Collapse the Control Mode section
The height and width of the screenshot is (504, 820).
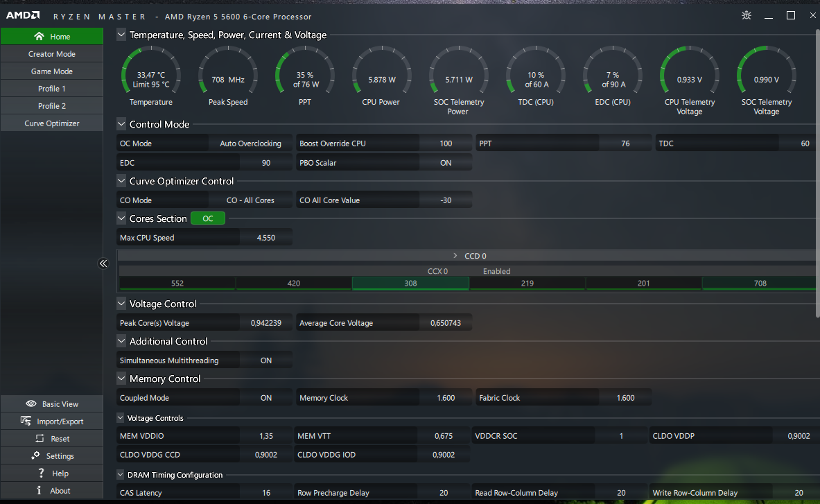[121, 124]
